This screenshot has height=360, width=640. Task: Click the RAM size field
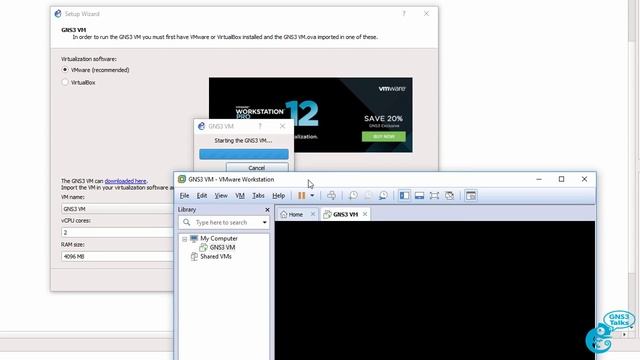(117, 256)
